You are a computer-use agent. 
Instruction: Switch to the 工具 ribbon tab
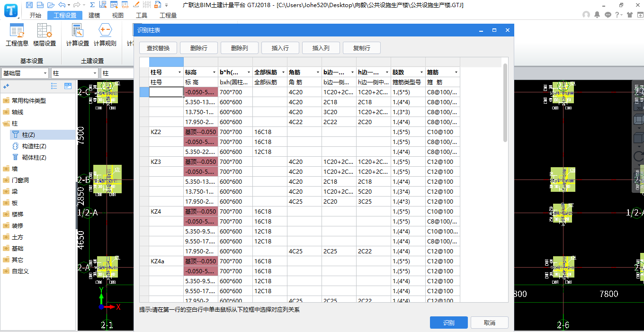[142, 15]
